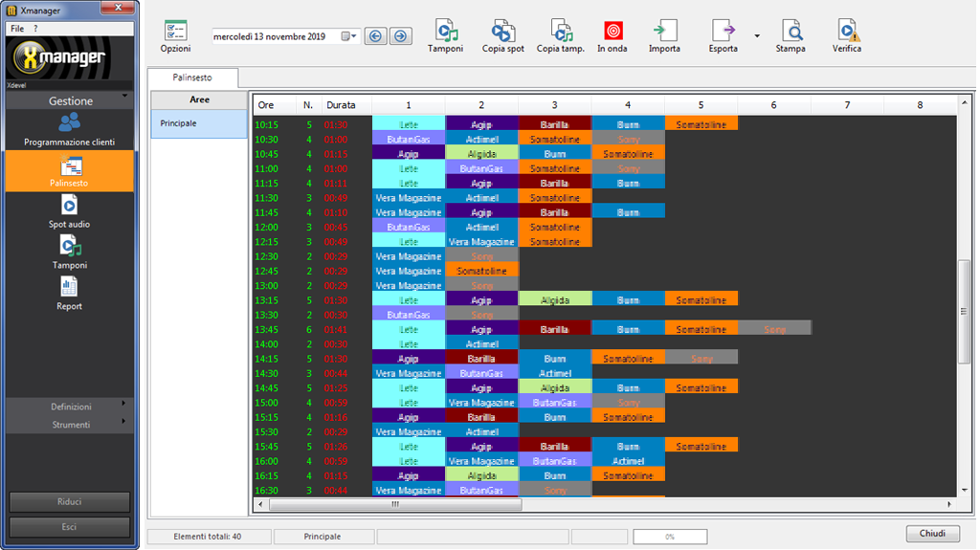Run the Verifica check icon
This screenshot has width=980, height=550.
click(x=847, y=37)
